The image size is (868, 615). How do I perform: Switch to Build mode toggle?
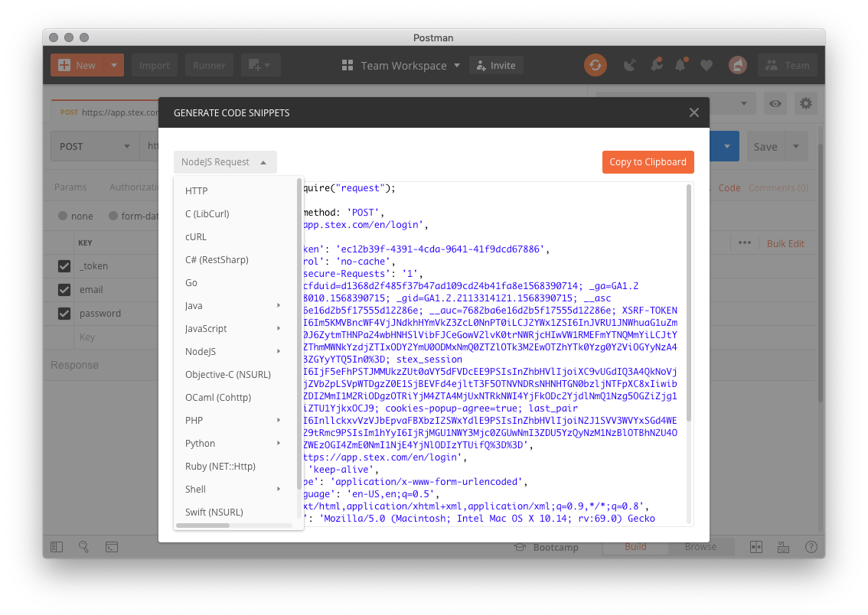pos(635,546)
